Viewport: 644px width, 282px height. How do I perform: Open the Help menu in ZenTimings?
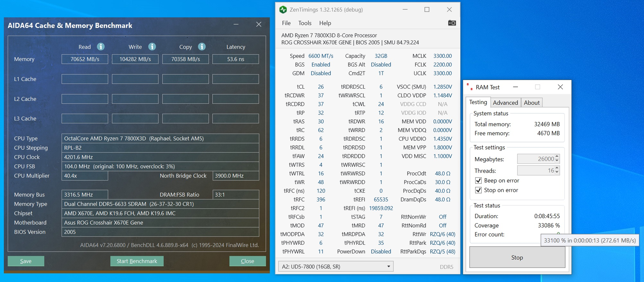tap(325, 23)
